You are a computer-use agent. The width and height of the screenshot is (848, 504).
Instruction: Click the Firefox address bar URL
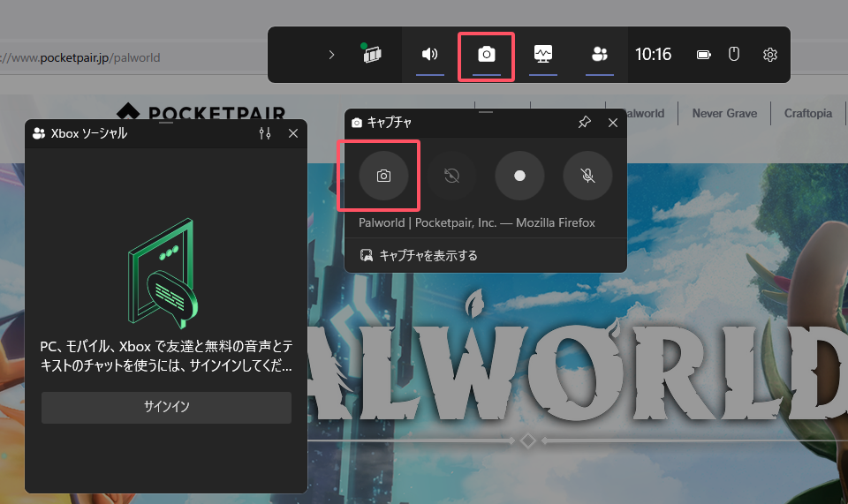pos(80,57)
